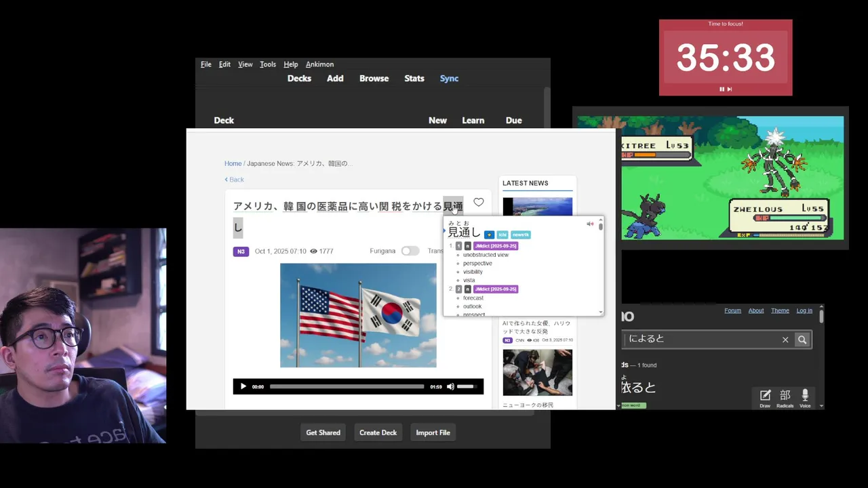
Task: Skip the focus timer session
Action: pyautogui.click(x=730, y=89)
